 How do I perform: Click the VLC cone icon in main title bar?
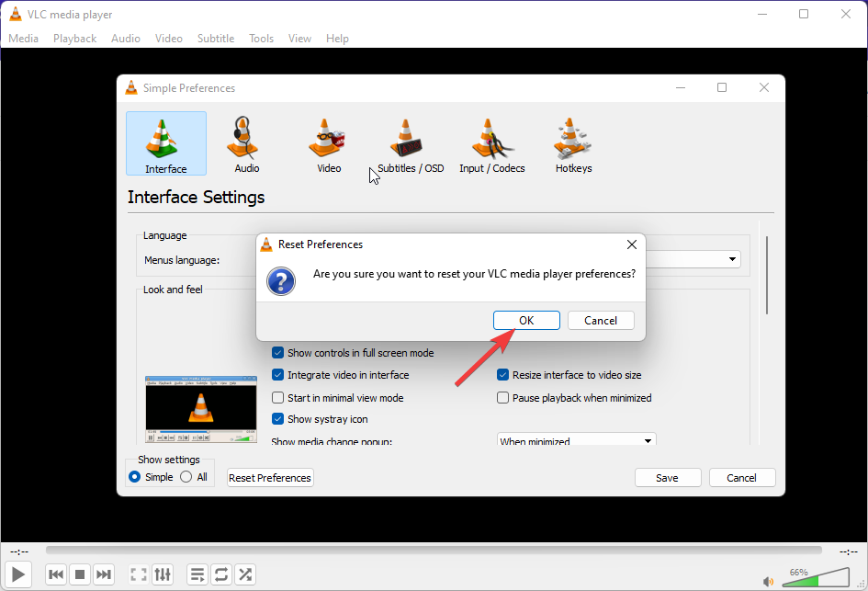[x=16, y=14]
